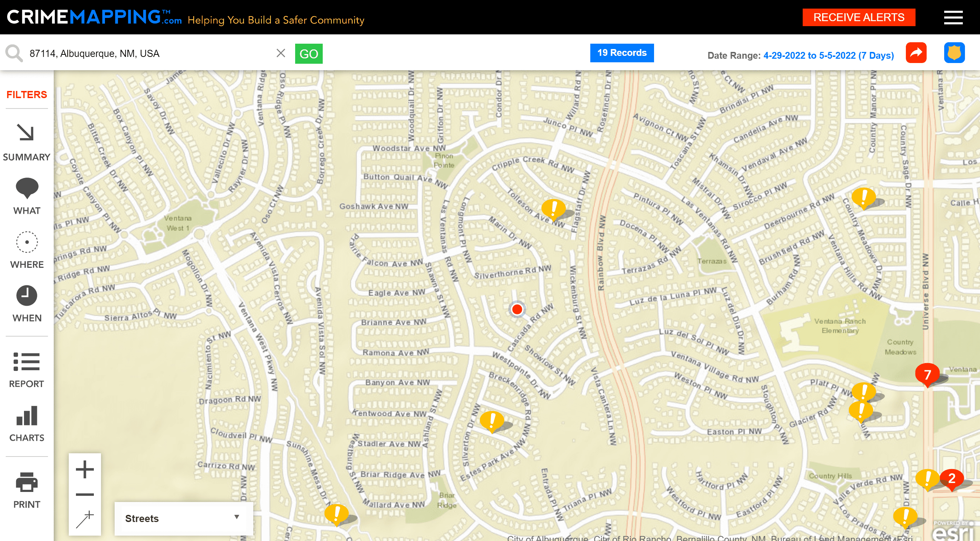Viewport: 980px width, 541px height.
Task: Open the SUMMARY filter arrow icon
Action: pos(26,133)
